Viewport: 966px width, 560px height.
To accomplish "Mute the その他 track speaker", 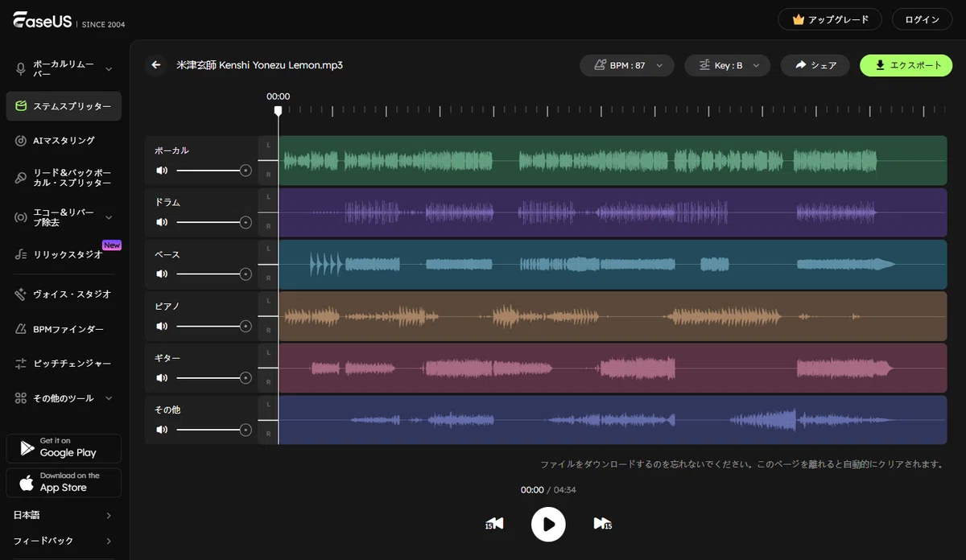I will click(x=162, y=430).
